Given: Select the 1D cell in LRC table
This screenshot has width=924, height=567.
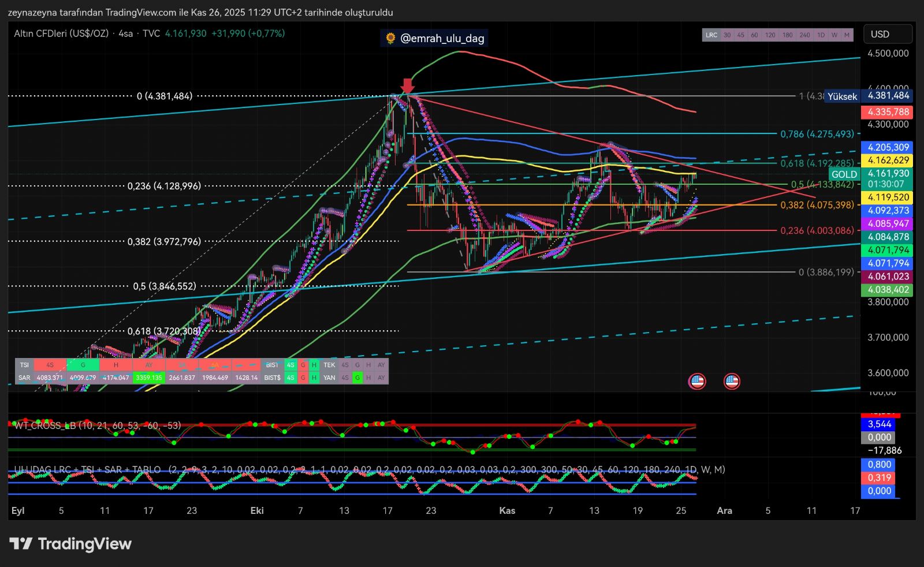Looking at the screenshot, I should click(821, 35).
